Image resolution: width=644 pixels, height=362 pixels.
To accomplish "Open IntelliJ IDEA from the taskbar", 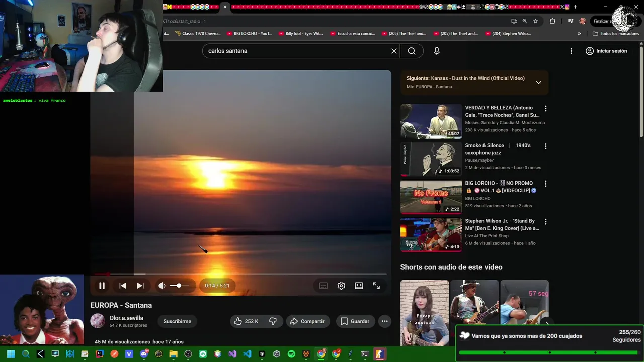I will tap(100, 354).
